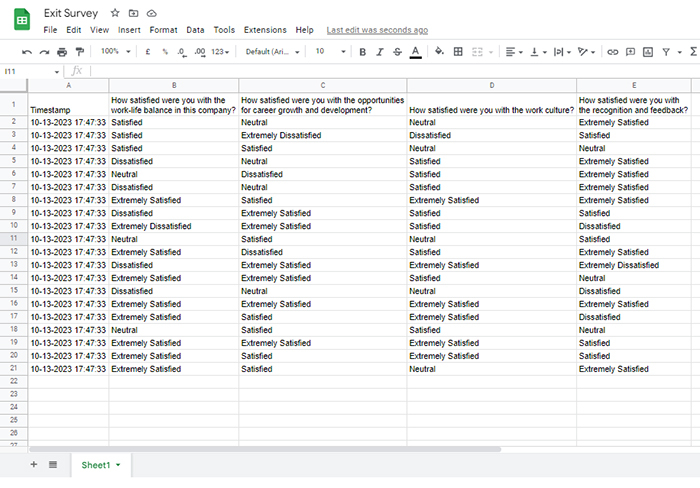This screenshot has height=488, width=700.
Task: Open the text wrapping dropdown
Action: [x=562, y=52]
